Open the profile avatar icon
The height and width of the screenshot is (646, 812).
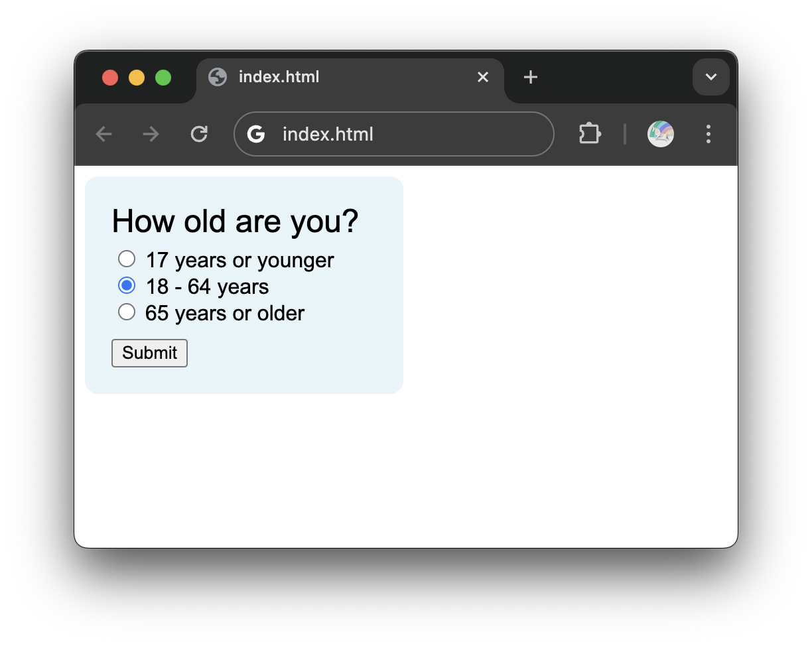click(661, 134)
